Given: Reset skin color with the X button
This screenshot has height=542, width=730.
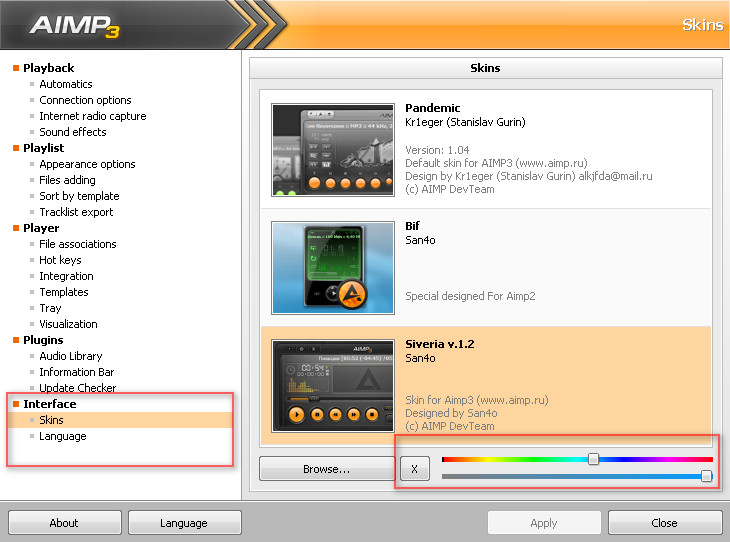Looking at the screenshot, I should [414, 469].
